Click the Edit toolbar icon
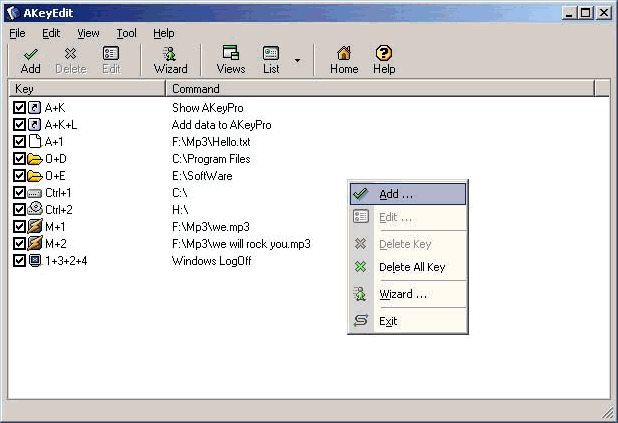Screen dimensions: 618x423 pyautogui.click(x=111, y=60)
